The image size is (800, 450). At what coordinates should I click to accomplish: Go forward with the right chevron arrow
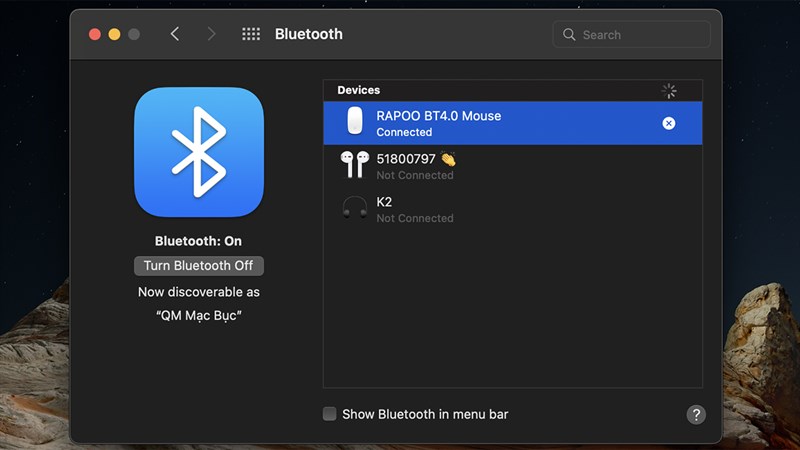[211, 34]
